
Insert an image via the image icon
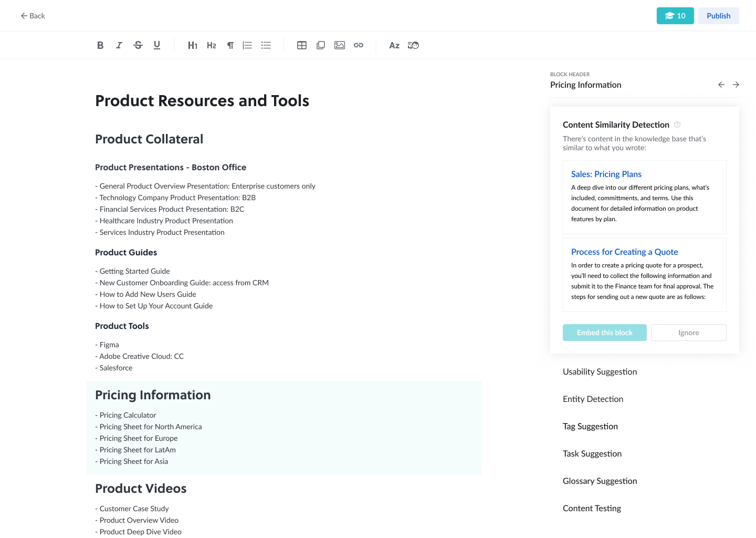coord(340,45)
